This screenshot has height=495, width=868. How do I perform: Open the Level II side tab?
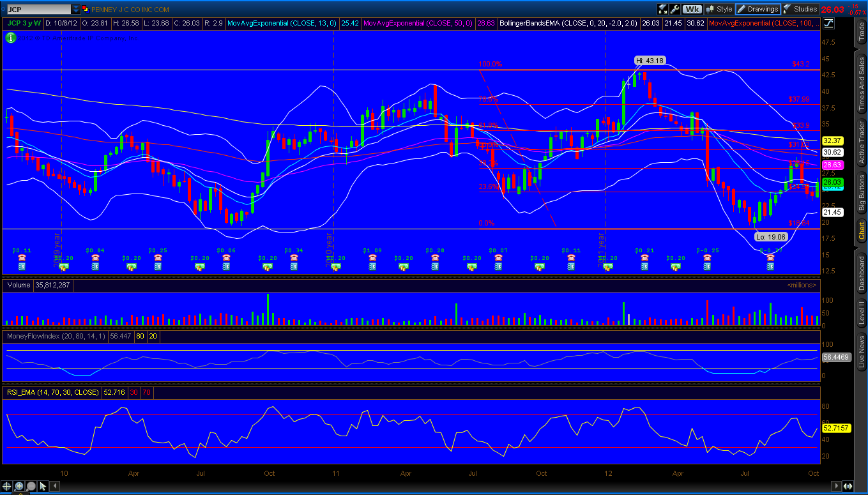(861, 314)
